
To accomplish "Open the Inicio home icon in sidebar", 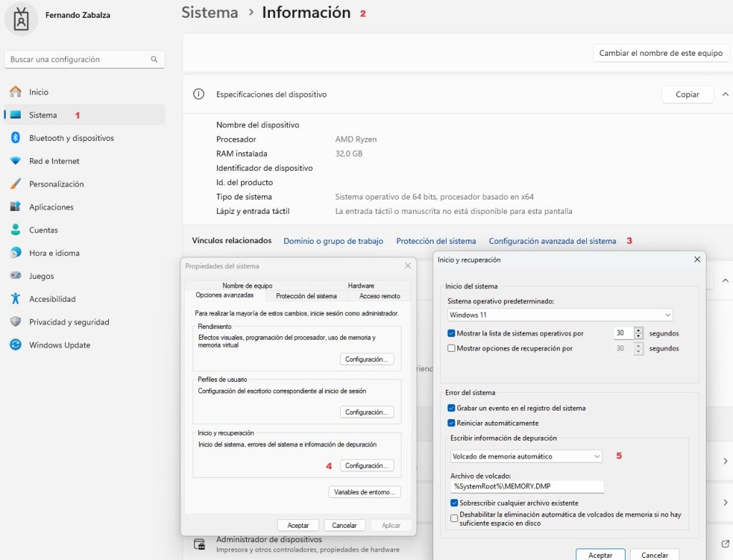I will point(16,92).
